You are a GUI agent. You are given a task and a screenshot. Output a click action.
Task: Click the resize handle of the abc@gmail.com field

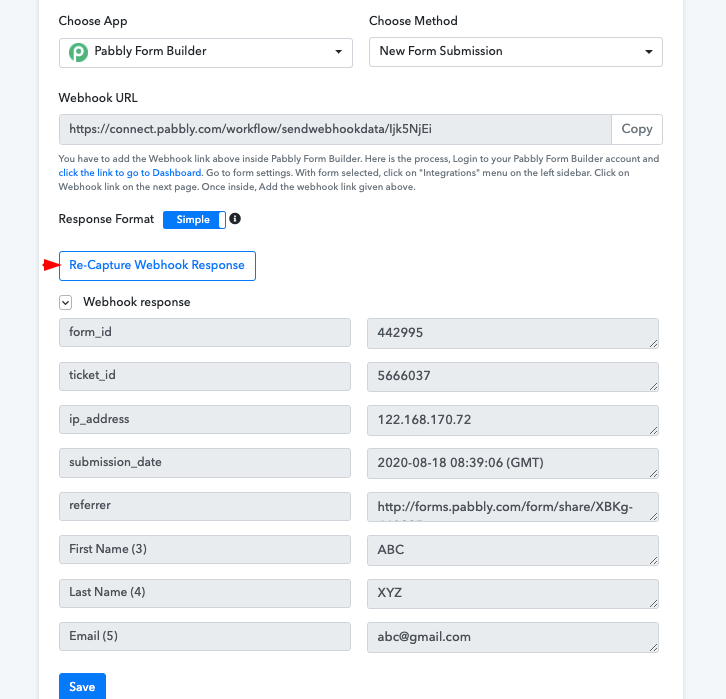(653, 647)
